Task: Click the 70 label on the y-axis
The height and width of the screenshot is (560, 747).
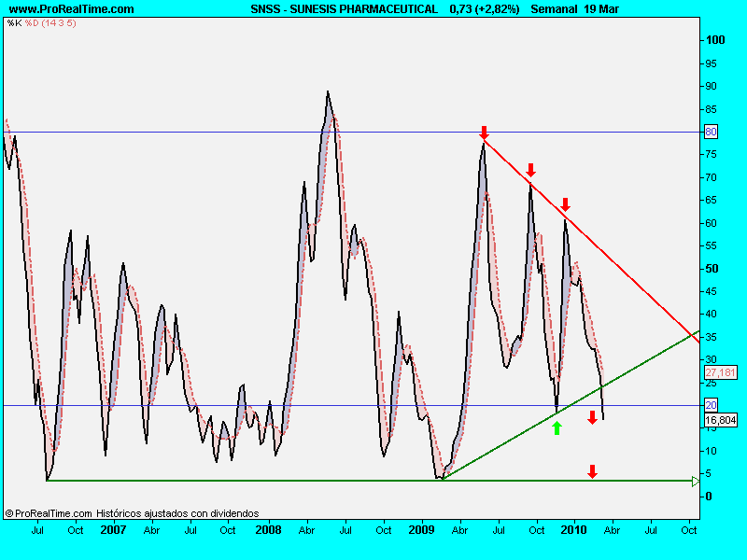Action: [x=711, y=177]
